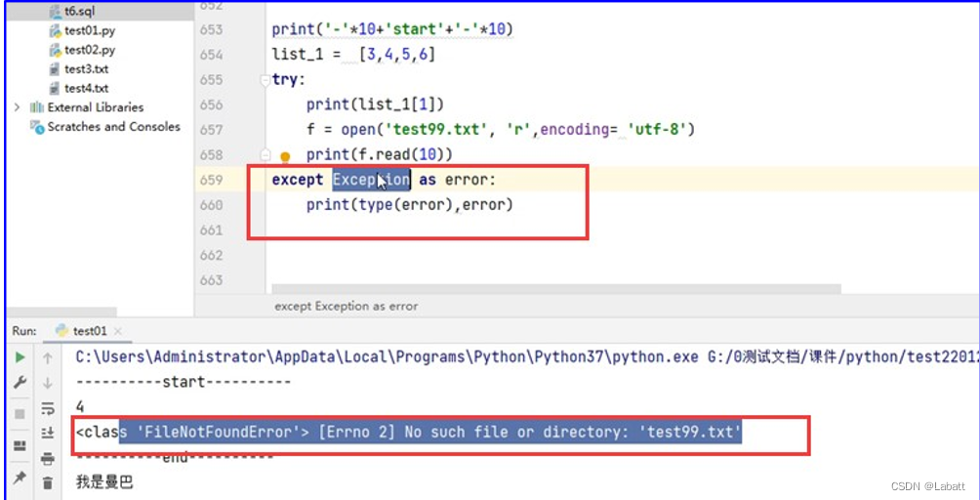This screenshot has height=500, width=980.
Task: Click code line print(type(error),error)
Action: pyautogui.click(x=409, y=205)
